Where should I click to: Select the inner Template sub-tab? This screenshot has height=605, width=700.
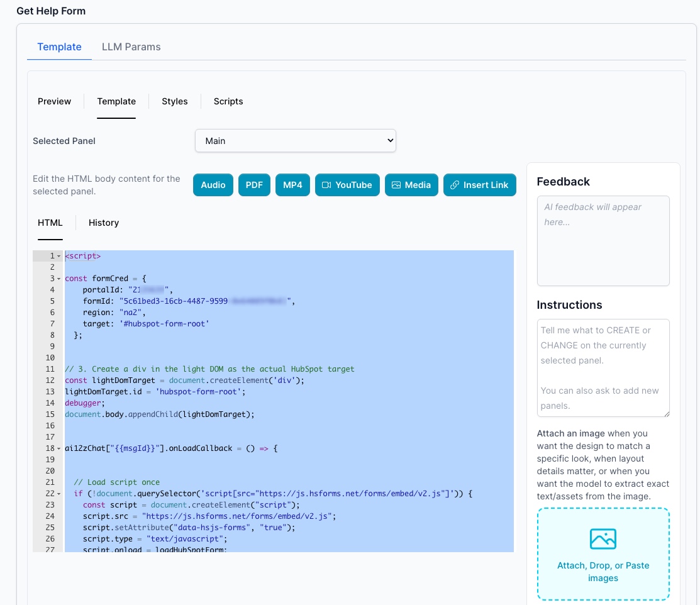pyautogui.click(x=116, y=101)
